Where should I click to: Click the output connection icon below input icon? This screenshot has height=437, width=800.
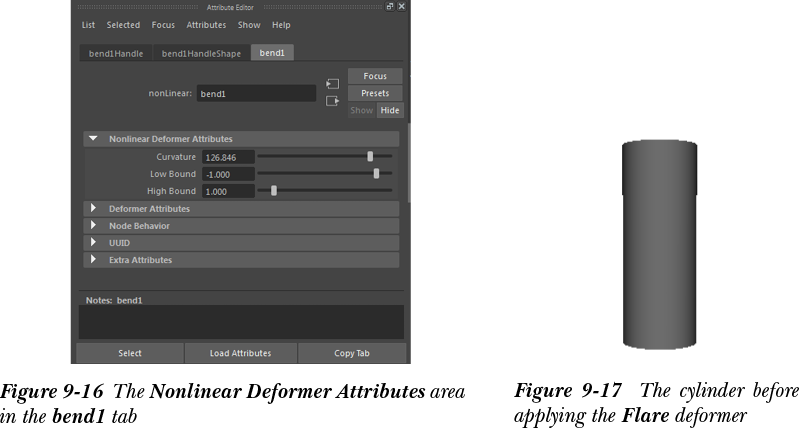point(332,100)
